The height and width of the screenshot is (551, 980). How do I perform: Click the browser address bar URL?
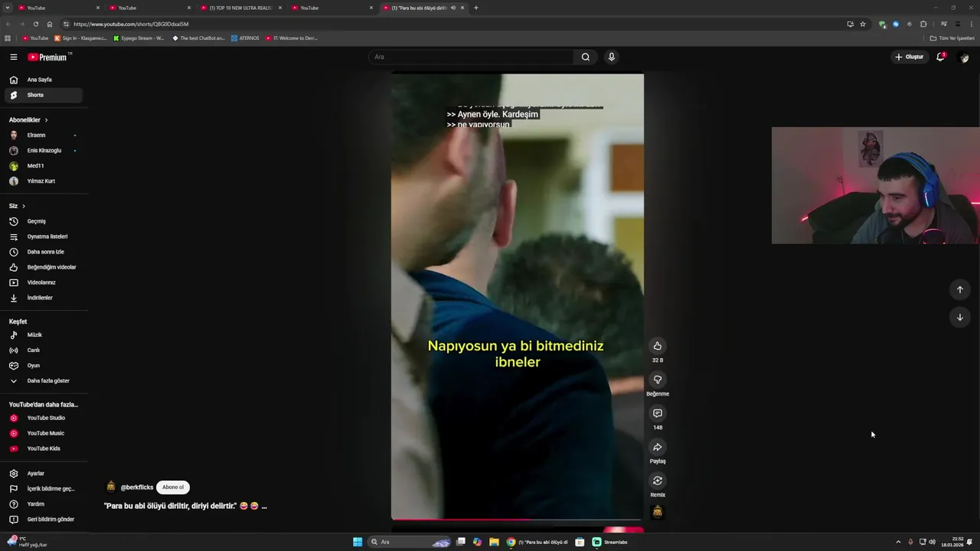coord(131,24)
